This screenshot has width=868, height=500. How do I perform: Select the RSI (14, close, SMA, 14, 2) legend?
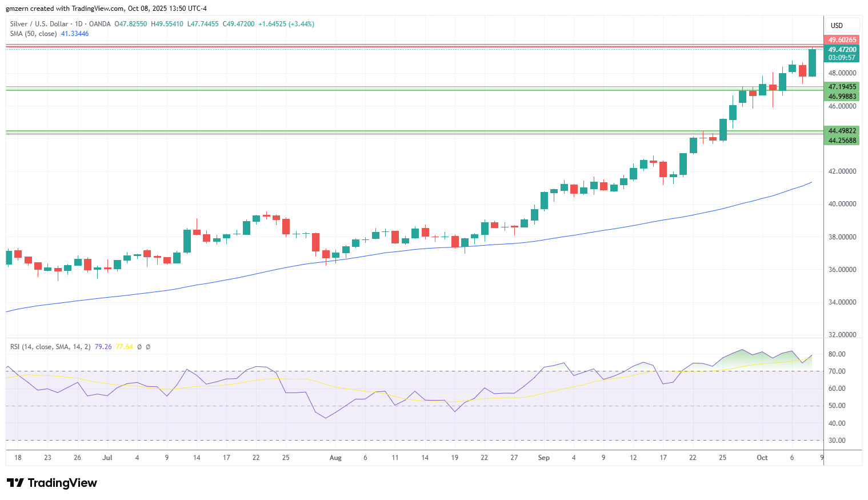(50, 347)
